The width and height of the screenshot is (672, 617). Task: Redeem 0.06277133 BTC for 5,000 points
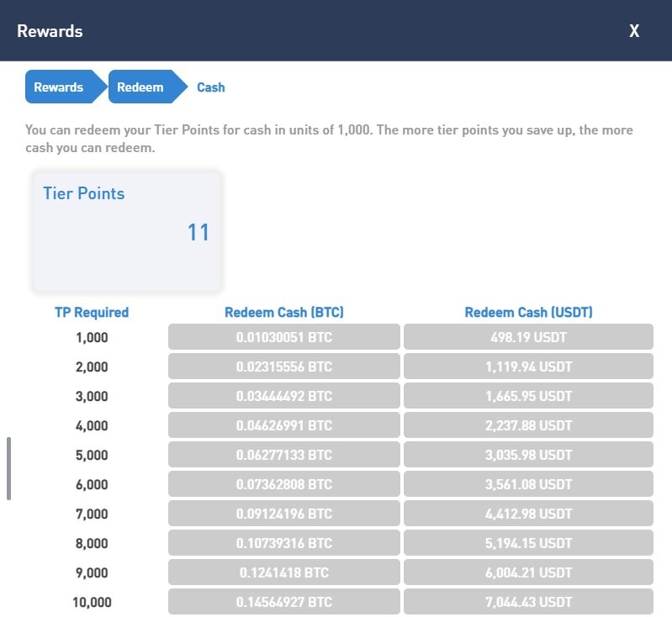tap(284, 455)
